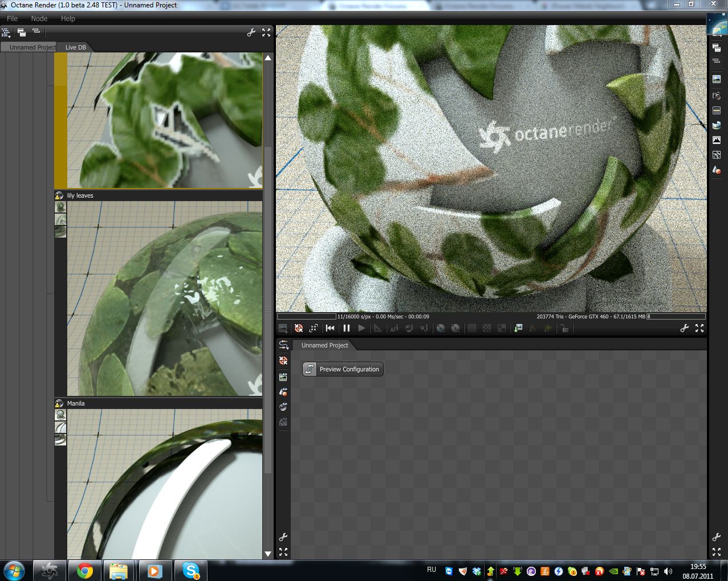Click the save render image icon

point(283,328)
